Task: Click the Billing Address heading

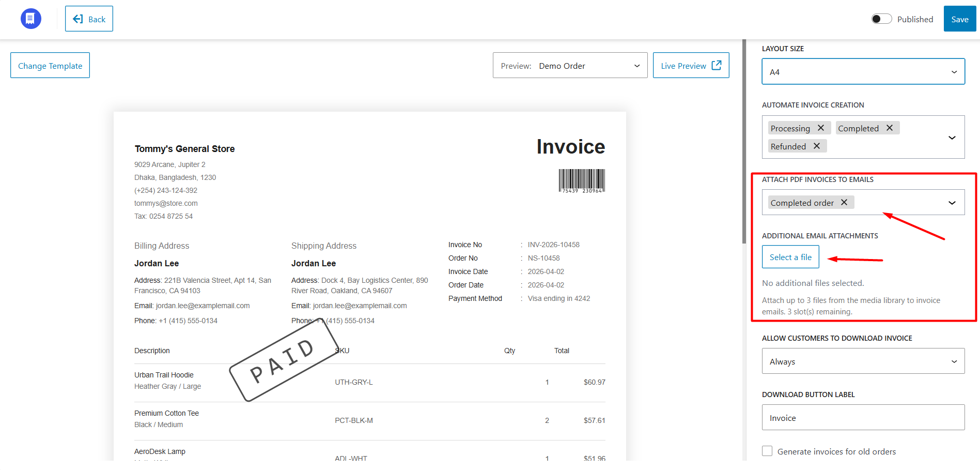Action: [162, 246]
